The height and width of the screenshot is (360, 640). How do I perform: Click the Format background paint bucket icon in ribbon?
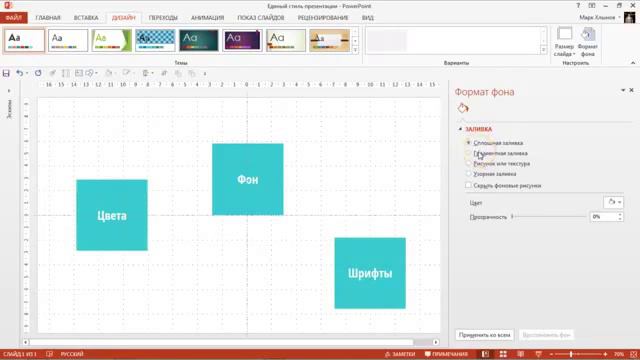(x=588, y=35)
